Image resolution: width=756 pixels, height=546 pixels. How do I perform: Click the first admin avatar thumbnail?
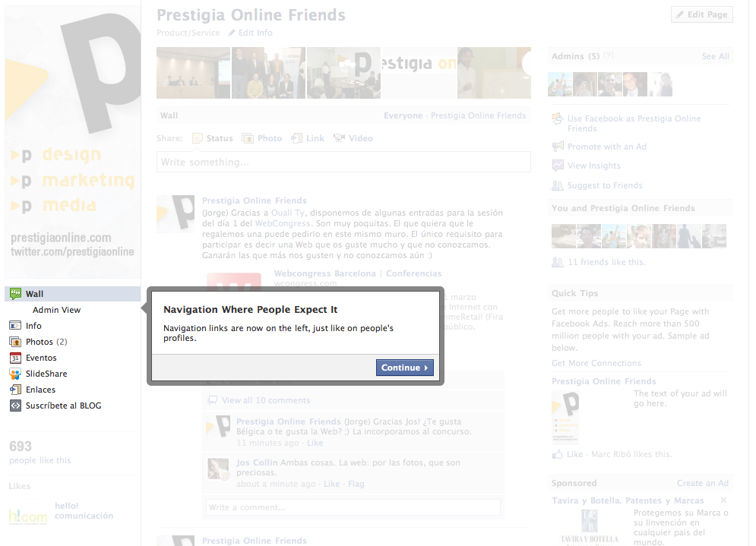[x=560, y=84]
